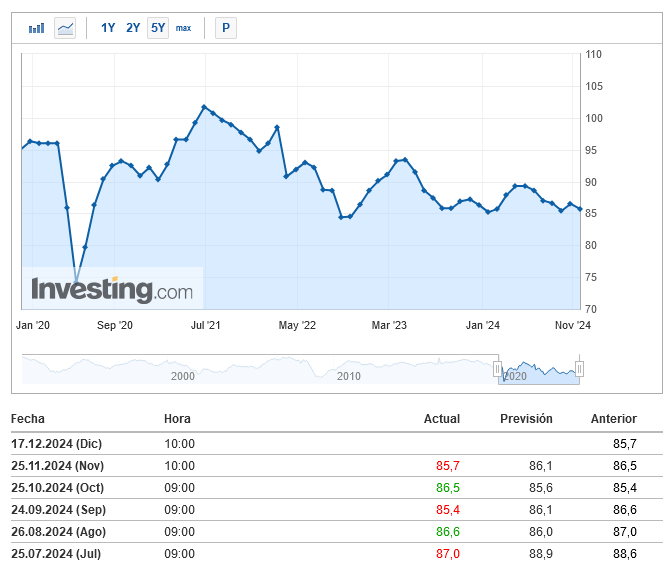Screen dimensions: 670x570
Task: Click the 2010 area in overview navigator
Action: pos(349,376)
